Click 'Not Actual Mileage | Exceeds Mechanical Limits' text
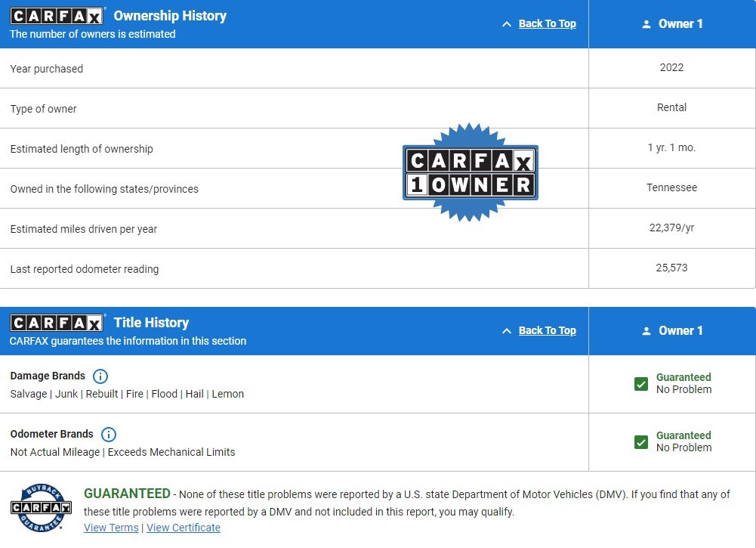The image size is (756, 548). [x=122, y=452]
